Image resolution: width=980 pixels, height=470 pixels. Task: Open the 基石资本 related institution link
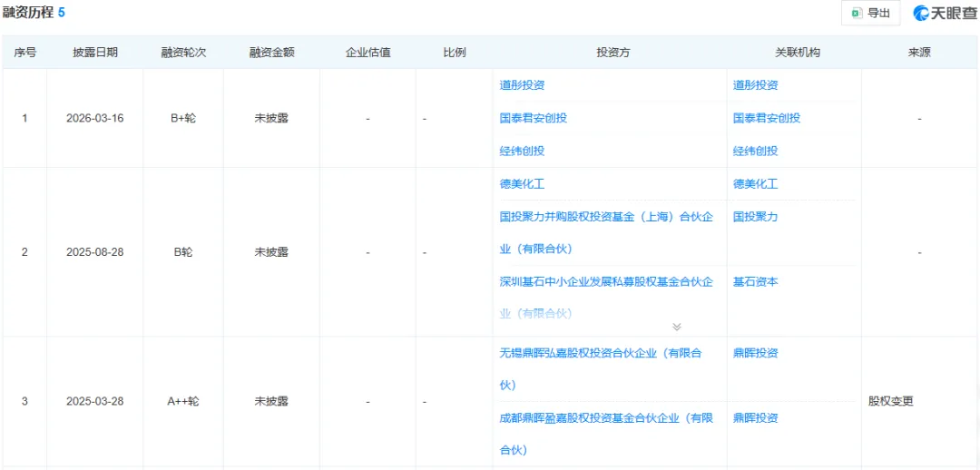[x=756, y=282]
